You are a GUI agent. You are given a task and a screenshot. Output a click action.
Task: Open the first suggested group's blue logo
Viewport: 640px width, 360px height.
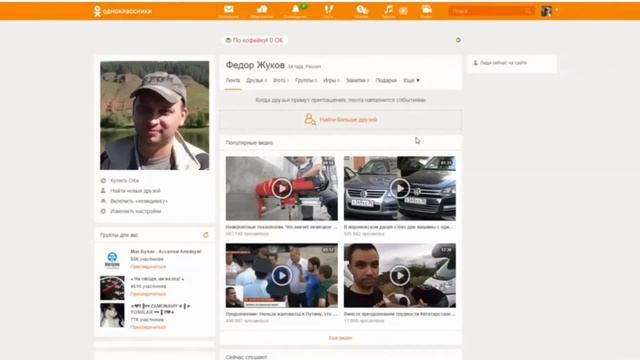click(112, 260)
